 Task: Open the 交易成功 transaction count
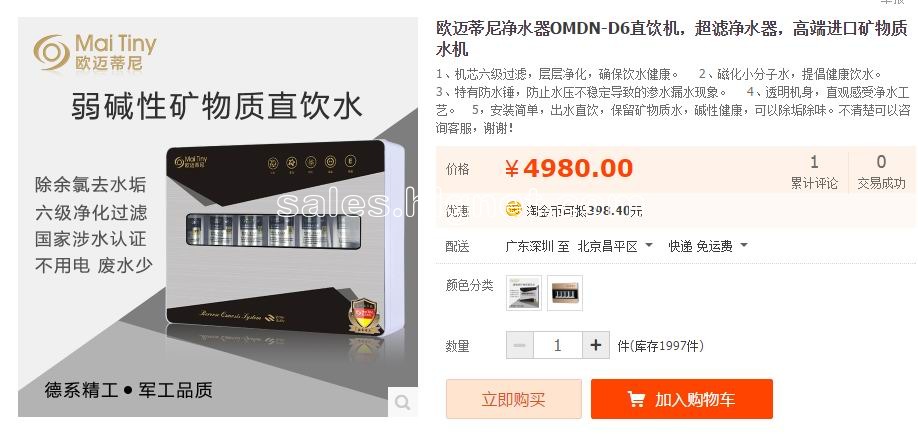[881, 172]
